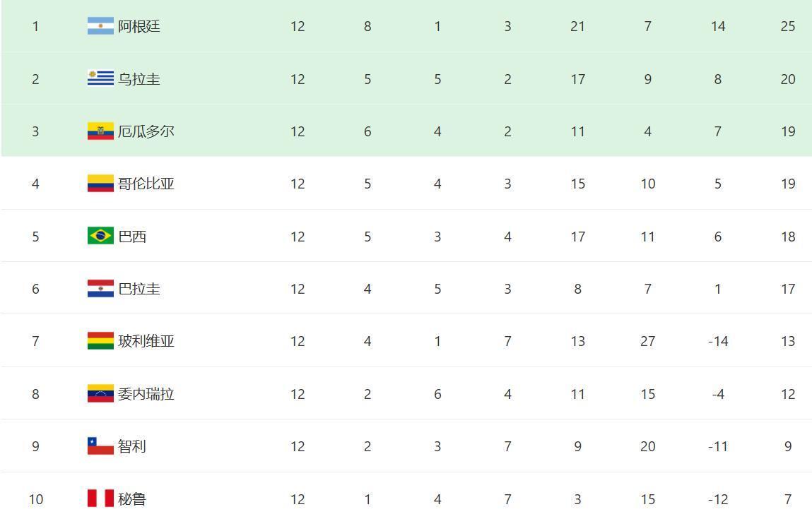The image size is (812, 519).
Task: Click the Chile flag icon
Action: [x=100, y=446]
